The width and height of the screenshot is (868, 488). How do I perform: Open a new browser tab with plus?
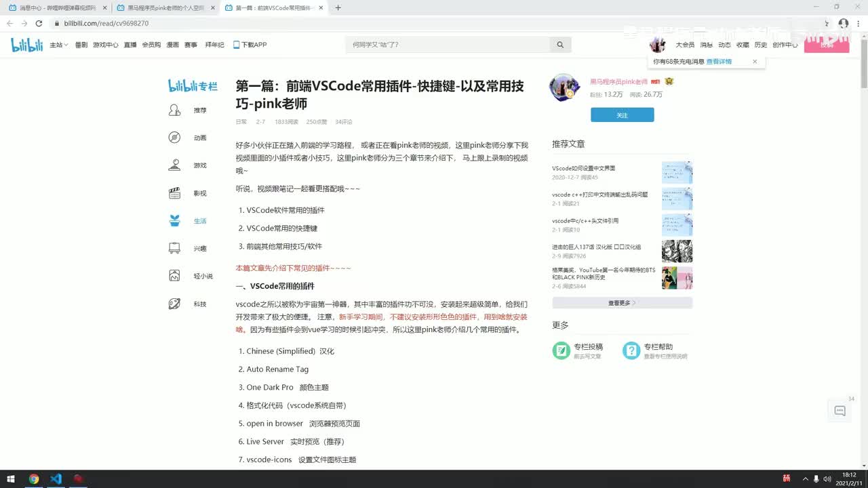tap(338, 8)
